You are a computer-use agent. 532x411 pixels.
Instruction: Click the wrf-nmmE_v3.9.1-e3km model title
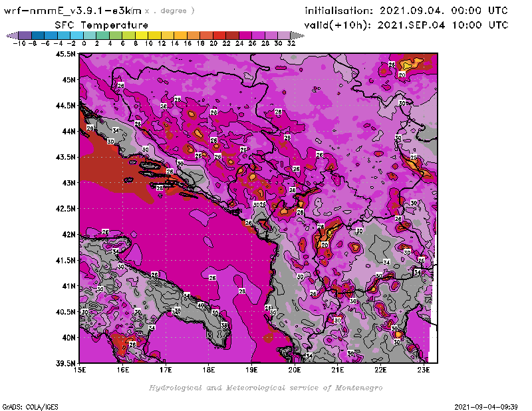pyautogui.click(x=72, y=11)
